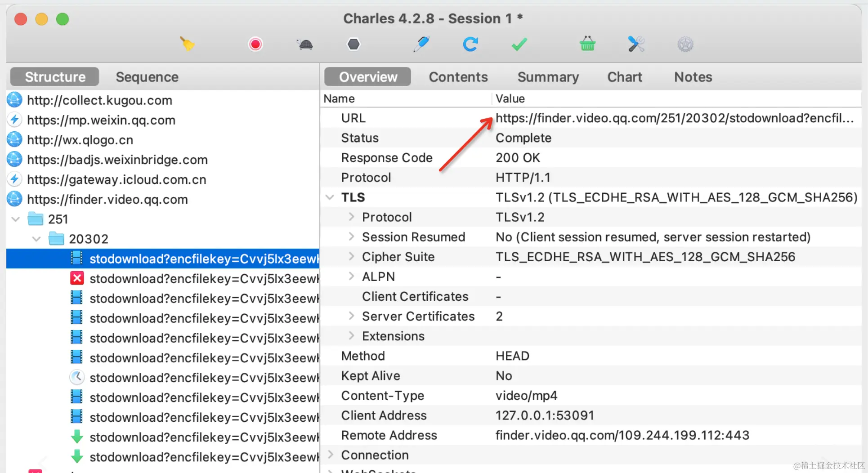The image size is (868, 473).
Task: Click the 'video/mp4' Content-Type value
Action: 526,396
